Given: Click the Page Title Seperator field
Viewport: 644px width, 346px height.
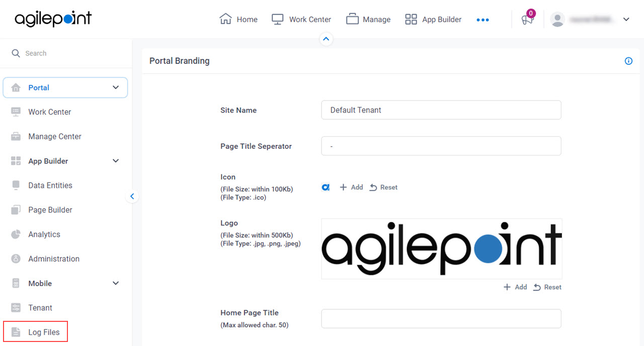Looking at the screenshot, I should [x=441, y=146].
